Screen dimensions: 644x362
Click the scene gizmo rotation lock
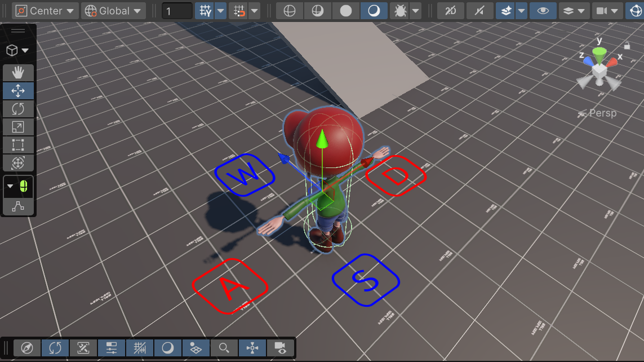tap(627, 45)
